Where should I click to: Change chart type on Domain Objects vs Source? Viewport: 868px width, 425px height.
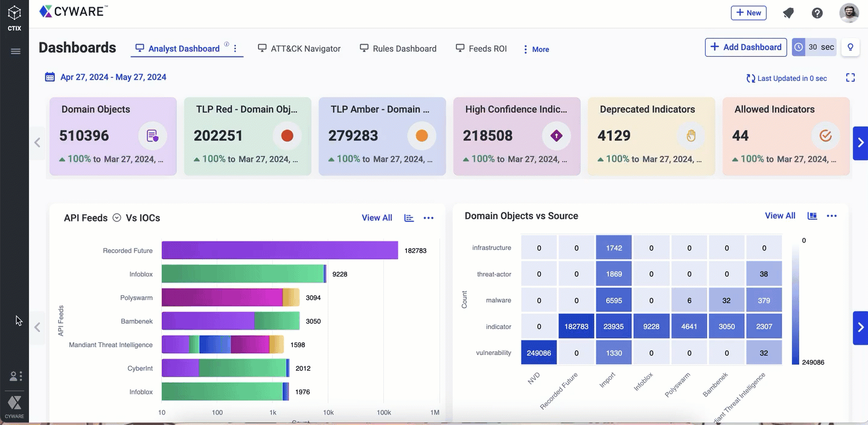(812, 216)
